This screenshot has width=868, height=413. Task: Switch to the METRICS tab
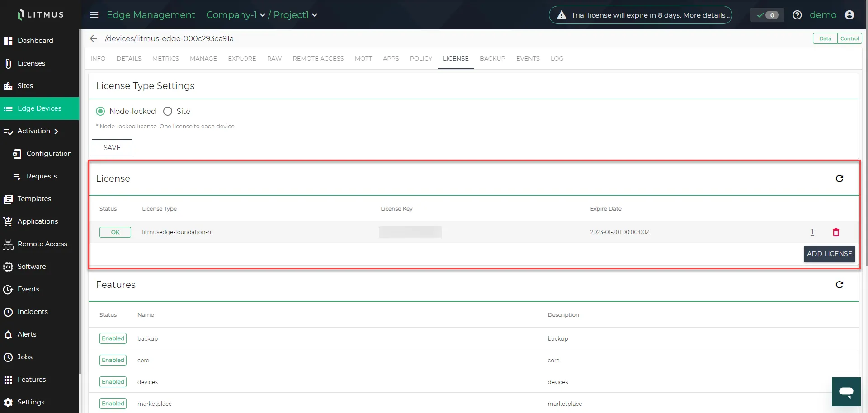(x=165, y=59)
